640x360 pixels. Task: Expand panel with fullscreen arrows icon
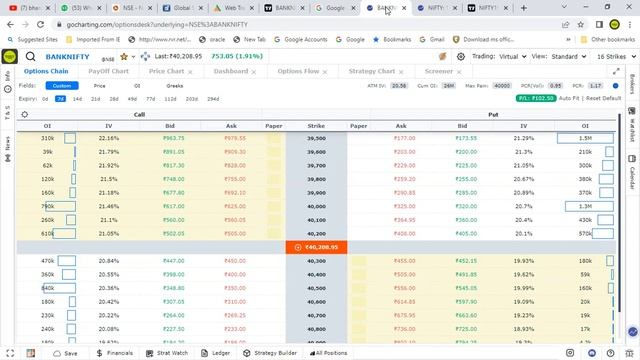616,72
